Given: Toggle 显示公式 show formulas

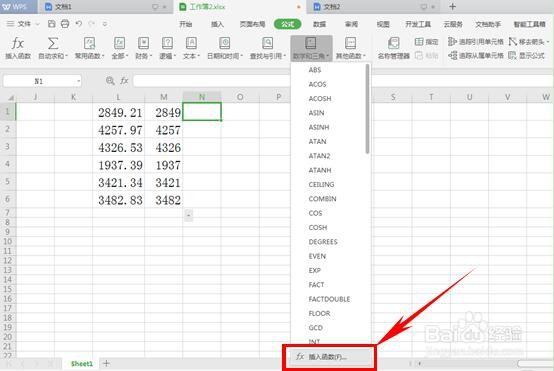Looking at the screenshot, I should 526,55.
